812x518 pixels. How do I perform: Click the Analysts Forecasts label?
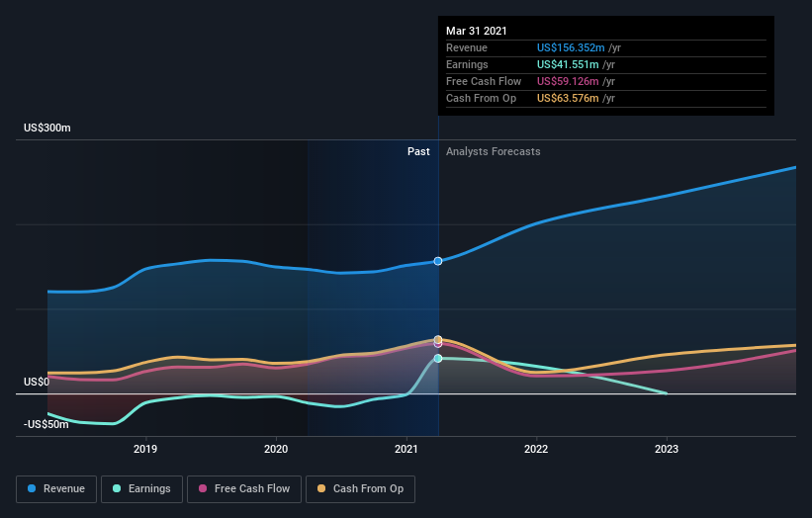point(493,151)
